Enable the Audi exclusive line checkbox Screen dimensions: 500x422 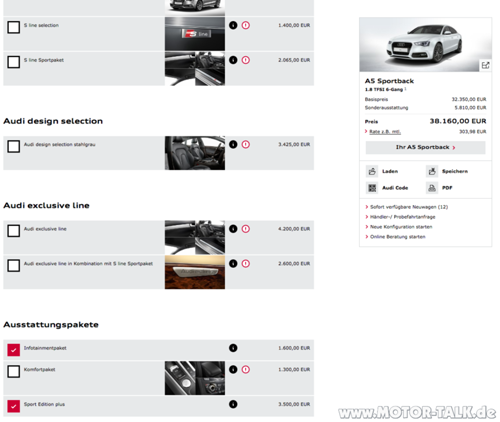click(14, 231)
